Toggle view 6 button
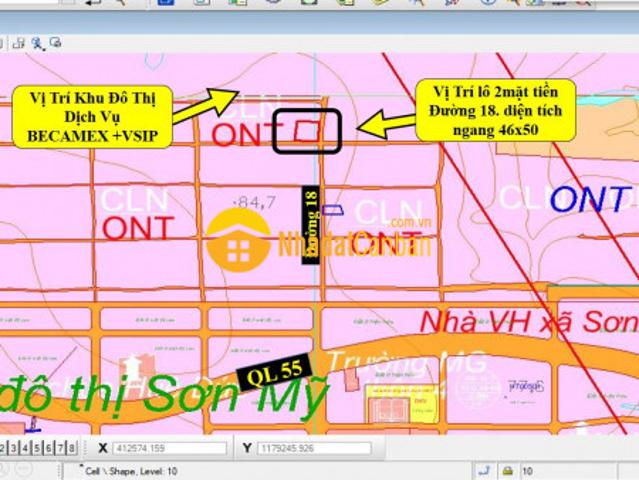The width and height of the screenshot is (639, 480). point(48,448)
